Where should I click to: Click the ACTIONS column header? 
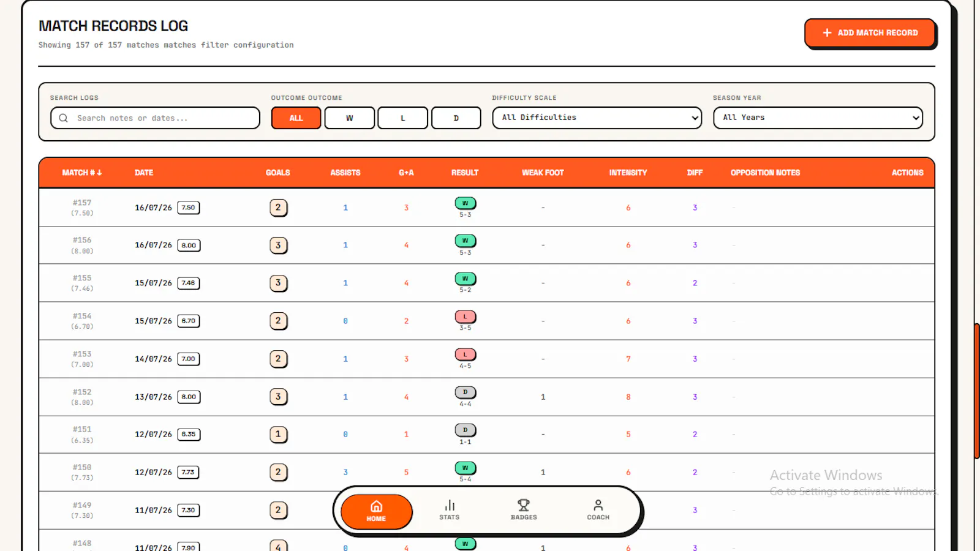(x=907, y=173)
